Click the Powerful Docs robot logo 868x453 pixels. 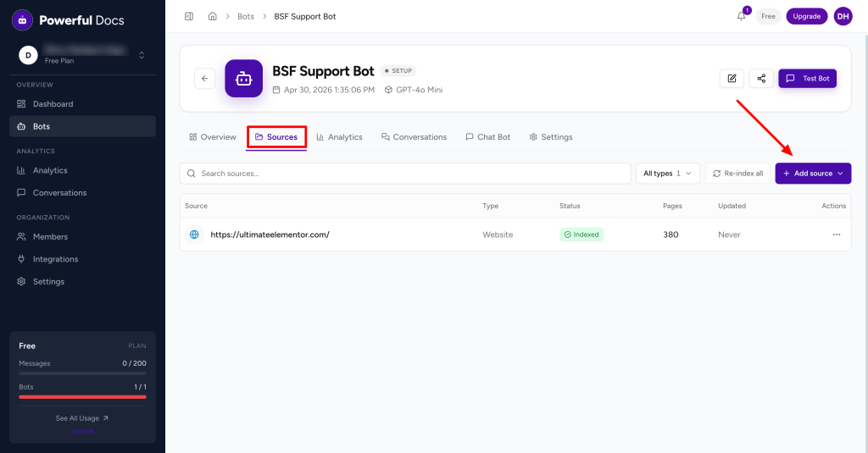(22, 20)
